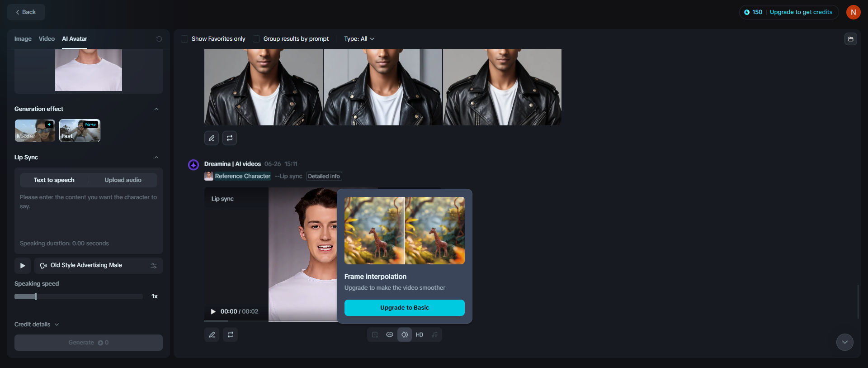Click the uploaded white t-shirt avatar image
Screen dimensions: 868x368
pos(89,70)
